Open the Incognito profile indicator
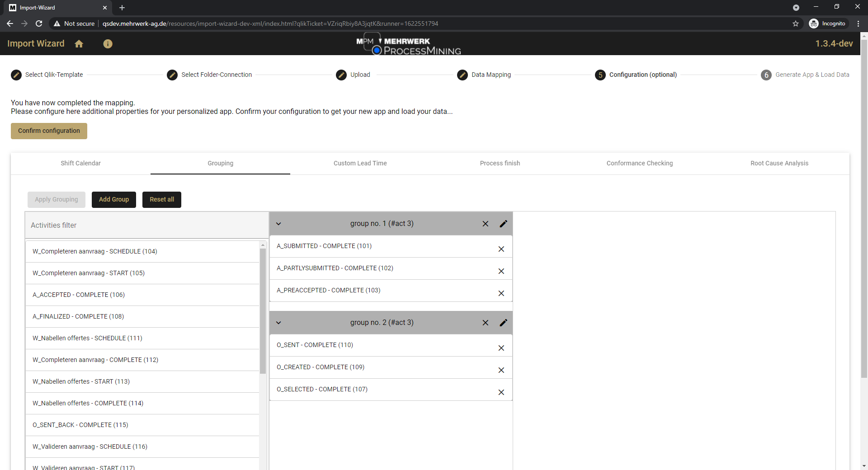This screenshot has height=470, width=868. [828, 23]
